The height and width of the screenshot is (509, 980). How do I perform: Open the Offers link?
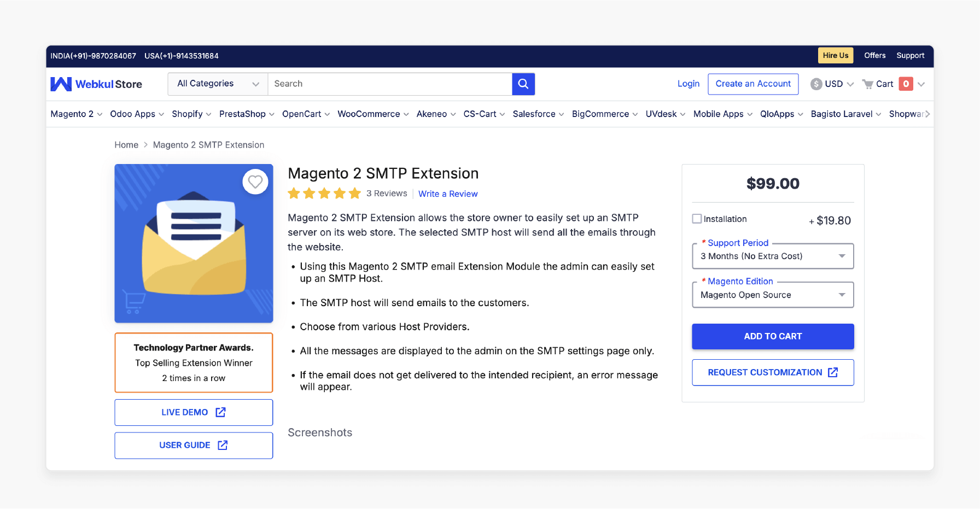[874, 55]
